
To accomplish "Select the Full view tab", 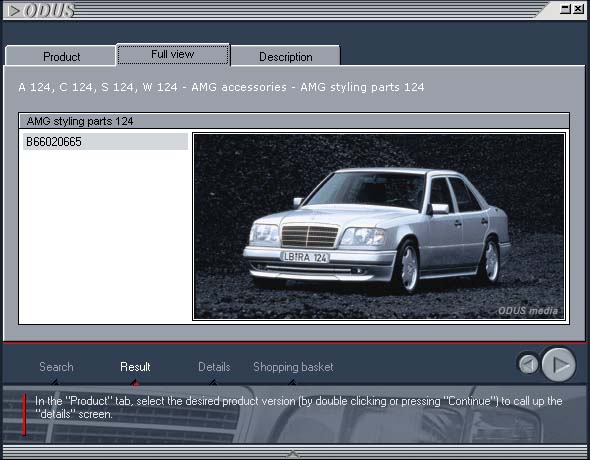I will tap(173, 55).
